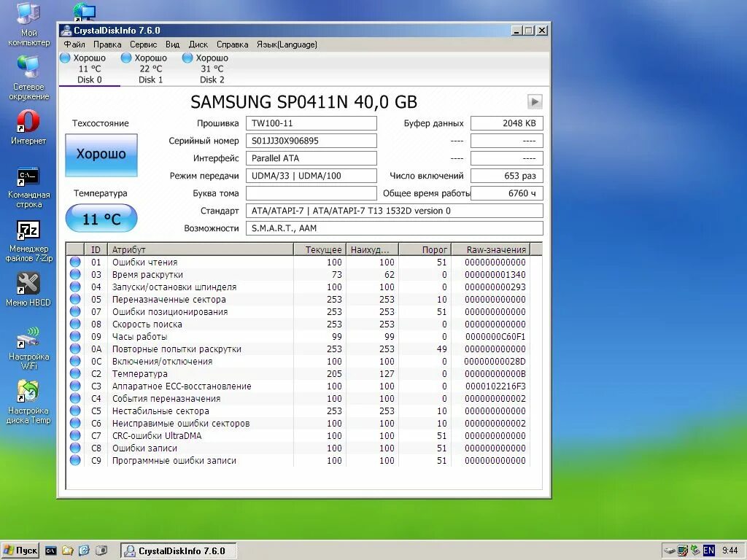747x560 pixels.
Task: Open Командная строка desktop shortcut
Action: pyautogui.click(x=28, y=187)
